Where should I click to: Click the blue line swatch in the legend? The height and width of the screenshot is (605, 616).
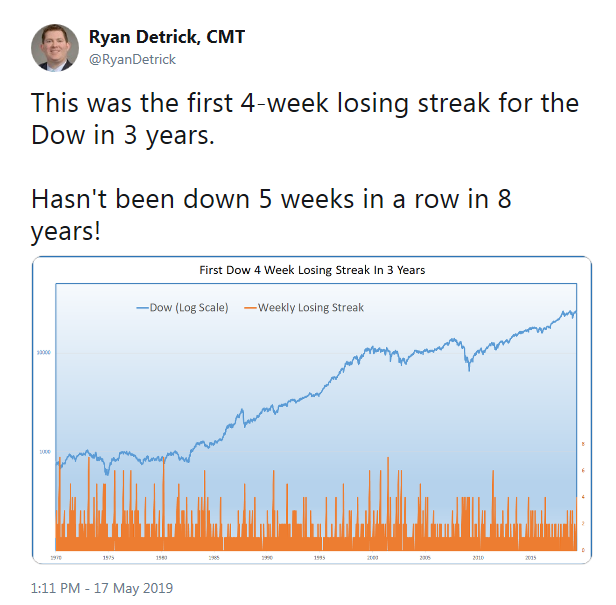pyautogui.click(x=143, y=307)
